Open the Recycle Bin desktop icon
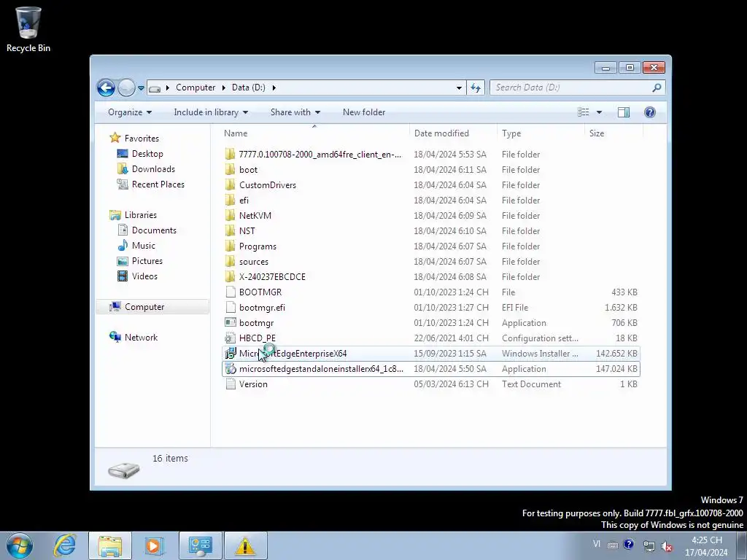 click(x=28, y=29)
